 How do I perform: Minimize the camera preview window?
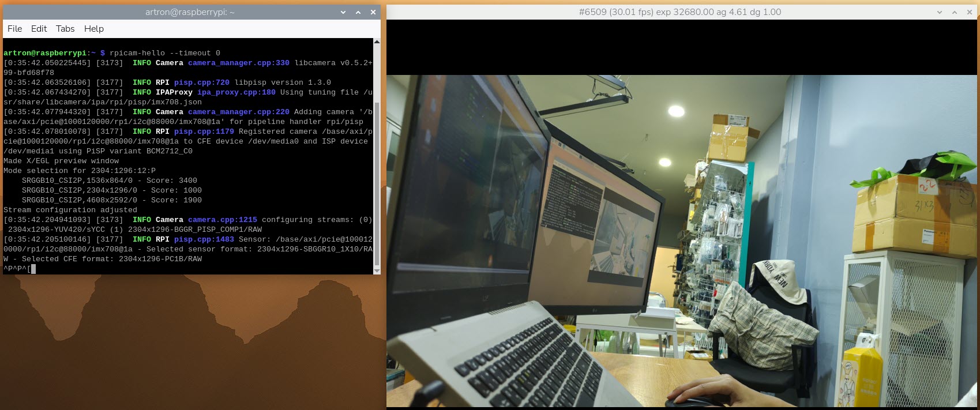pos(940,12)
